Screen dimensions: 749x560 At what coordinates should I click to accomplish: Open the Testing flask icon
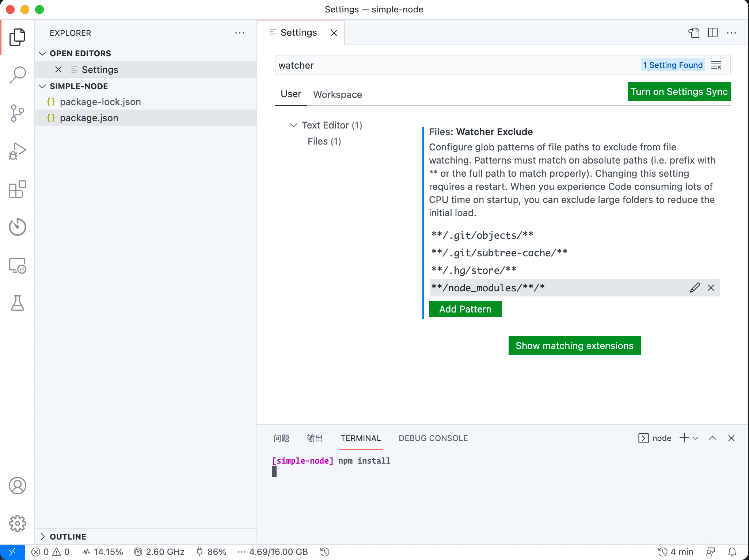(17, 303)
